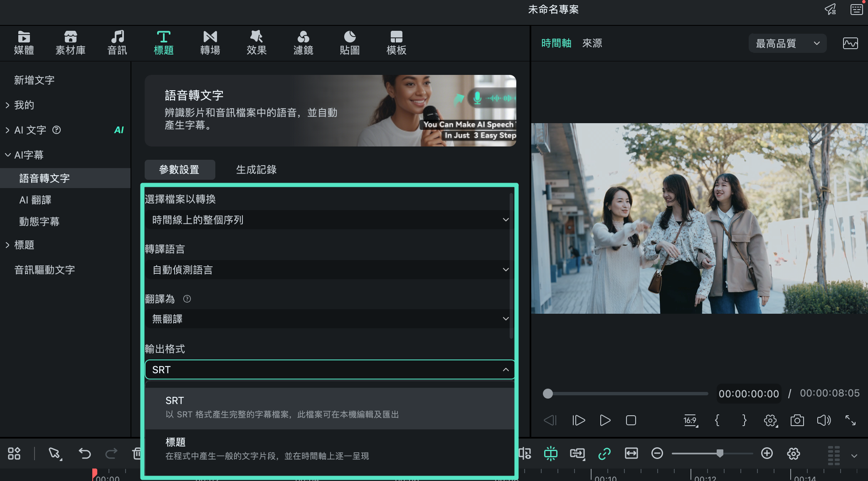Open the 時間線上的整個序列 file dropdown
Viewport: 868px width, 481px height.
click(x=329, y=220)
